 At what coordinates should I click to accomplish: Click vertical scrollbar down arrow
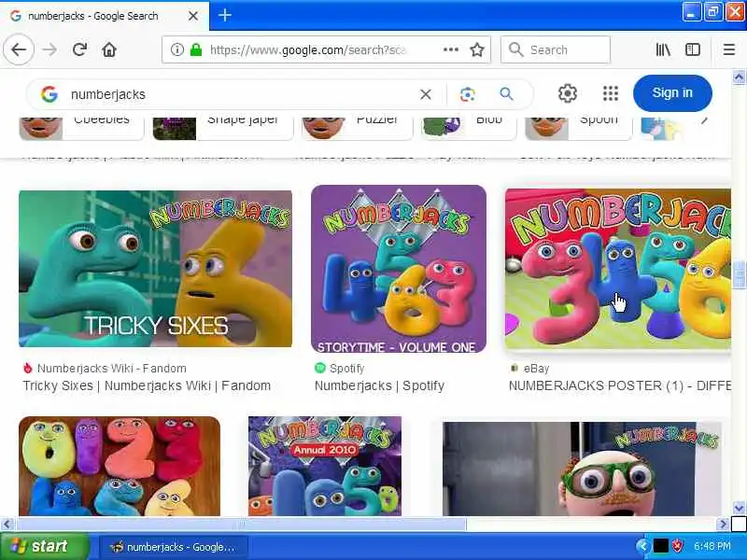pyautogui.click(x=739, y=508)
